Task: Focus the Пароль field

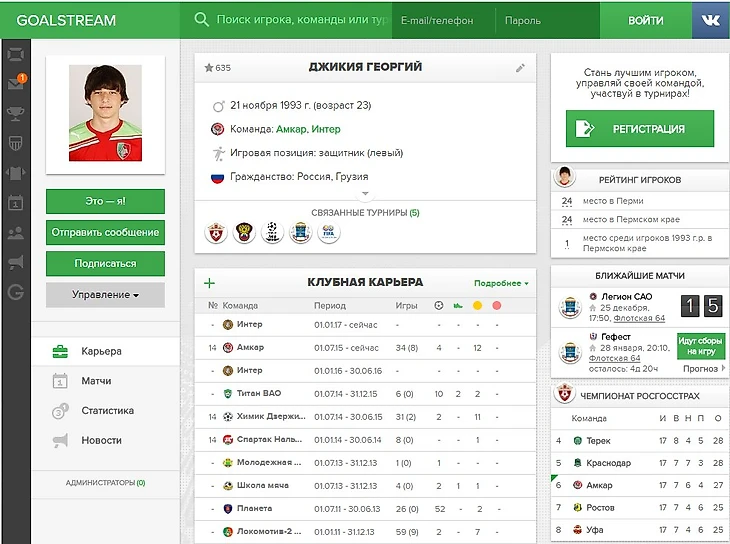Action: click(548, 20)
